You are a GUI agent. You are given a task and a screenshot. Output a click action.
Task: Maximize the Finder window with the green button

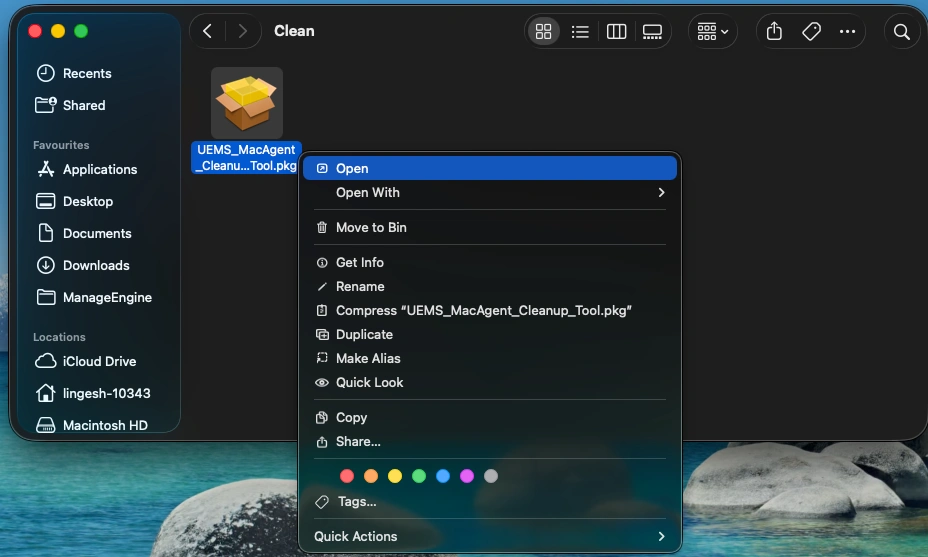click(81, 31)
